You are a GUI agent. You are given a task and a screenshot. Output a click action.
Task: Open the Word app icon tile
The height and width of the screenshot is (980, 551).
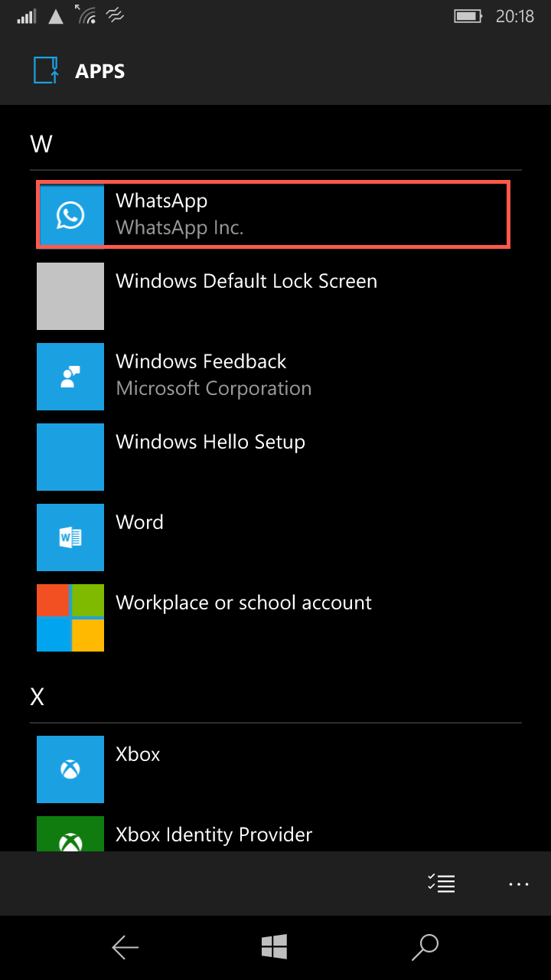70,537
